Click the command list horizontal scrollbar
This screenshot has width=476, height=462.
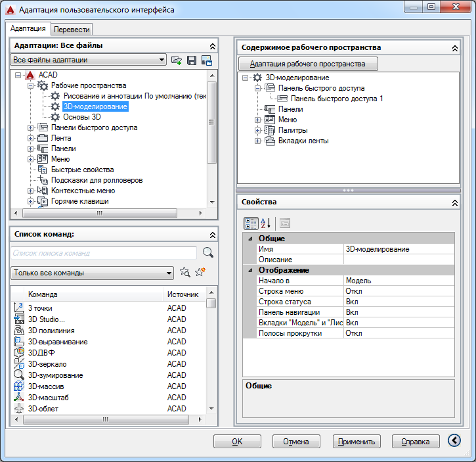106,419
